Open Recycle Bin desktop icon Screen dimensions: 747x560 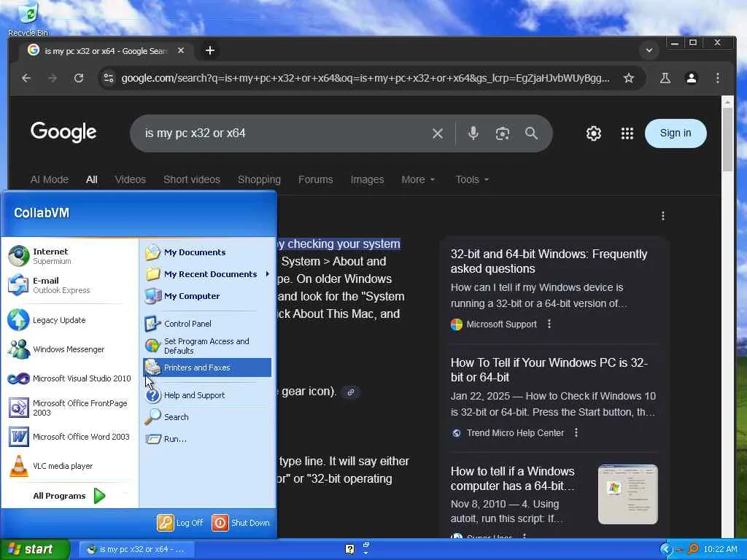pos(28,19)
